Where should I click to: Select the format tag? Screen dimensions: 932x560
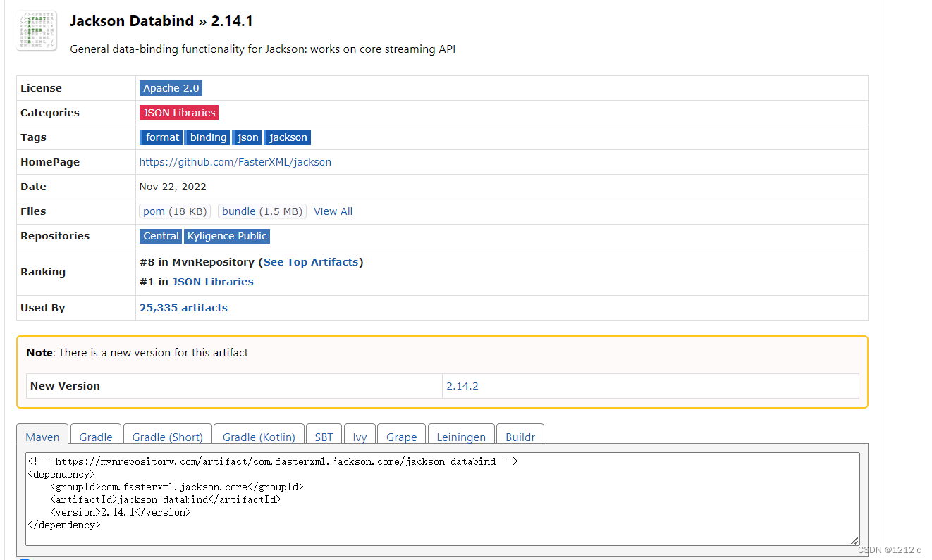(x=161, y=137)
